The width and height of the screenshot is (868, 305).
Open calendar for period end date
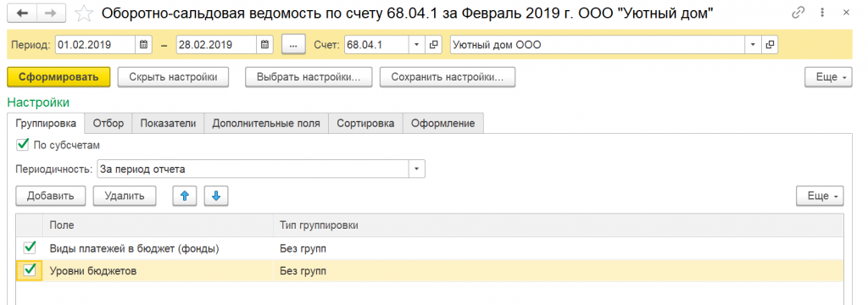tap(264, 45)
